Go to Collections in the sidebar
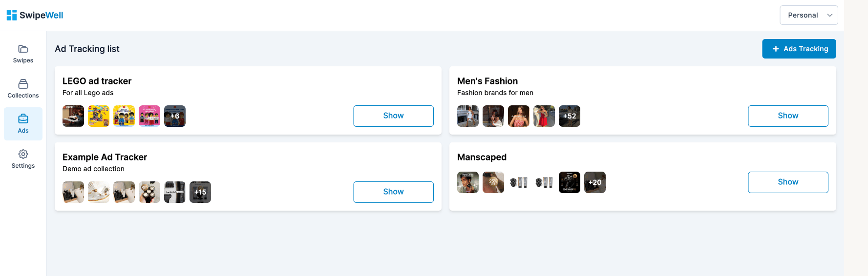868x276 pixels. pyautogui.click(x=23, y=89)
